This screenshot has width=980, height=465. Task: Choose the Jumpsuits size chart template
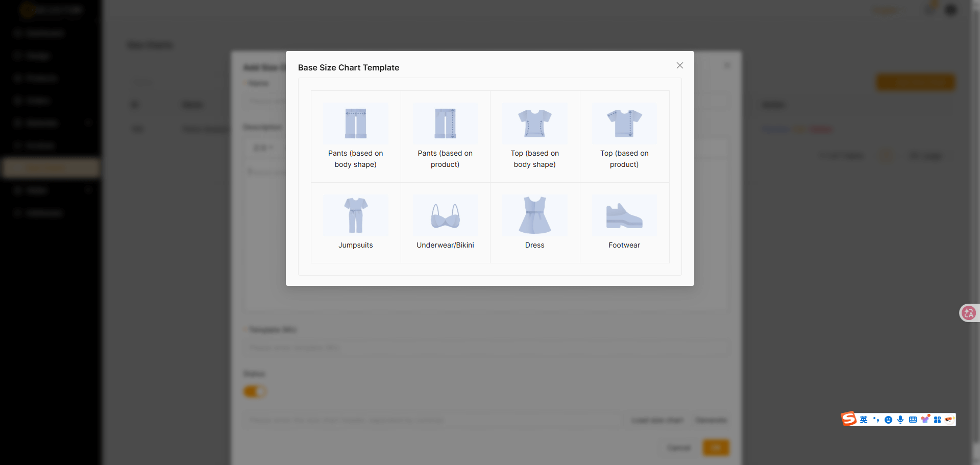(x=355, y=223)
